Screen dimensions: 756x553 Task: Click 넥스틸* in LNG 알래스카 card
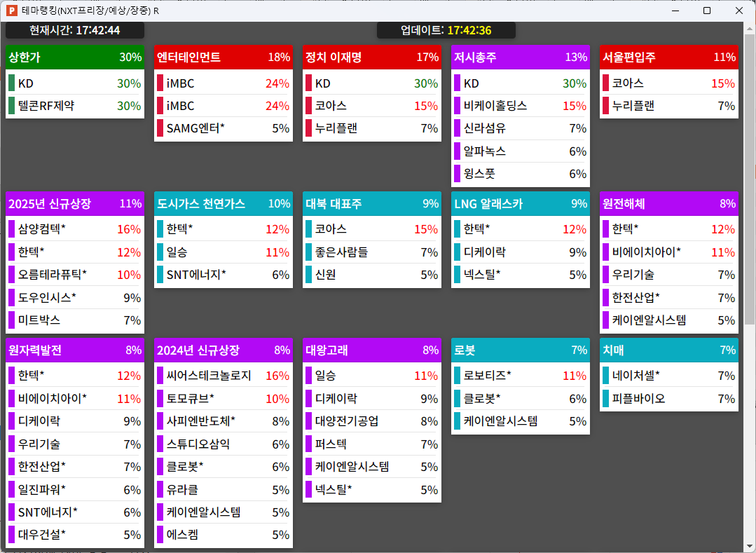tap(521, 275)
